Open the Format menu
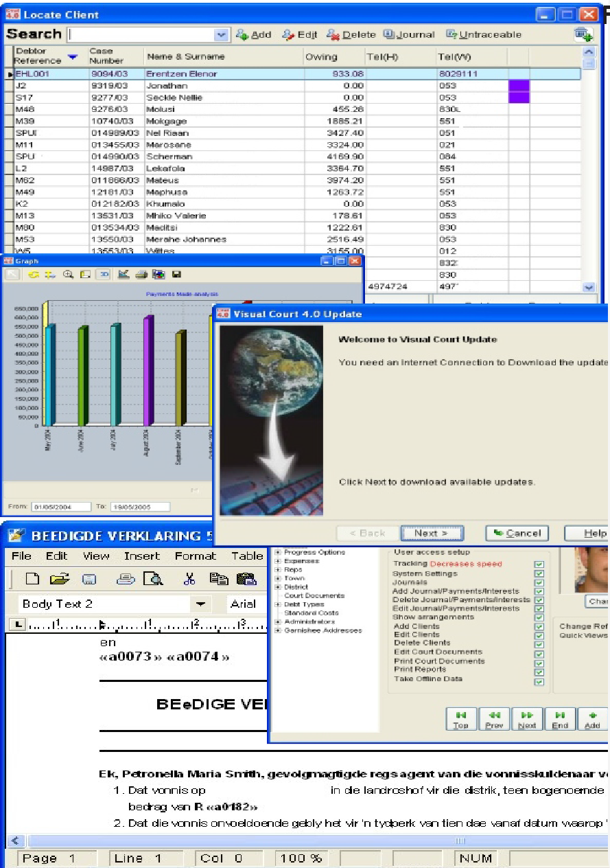Screen dimensions: 610x868 point(195,556)
